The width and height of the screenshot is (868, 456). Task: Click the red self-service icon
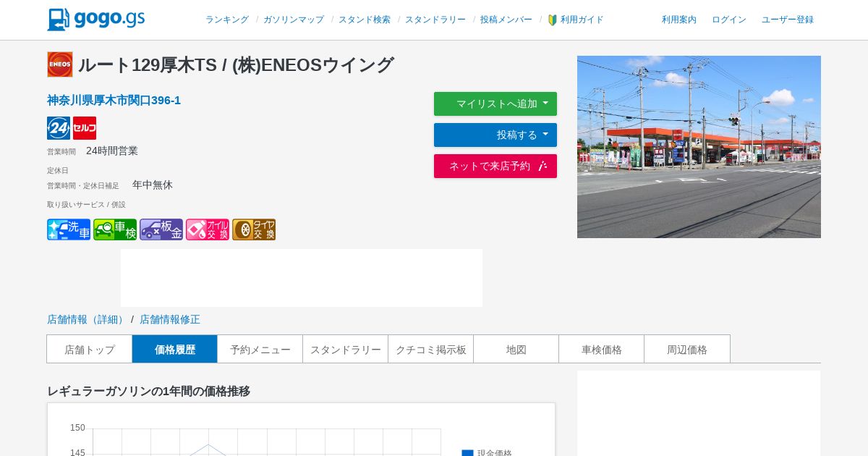click(x=85, y=128)
